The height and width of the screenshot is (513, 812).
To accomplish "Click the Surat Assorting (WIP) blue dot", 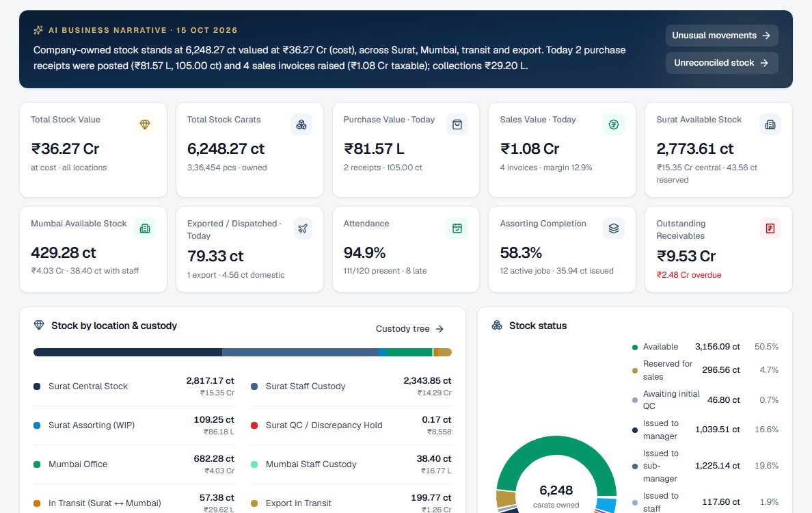I will pos(37,425).
